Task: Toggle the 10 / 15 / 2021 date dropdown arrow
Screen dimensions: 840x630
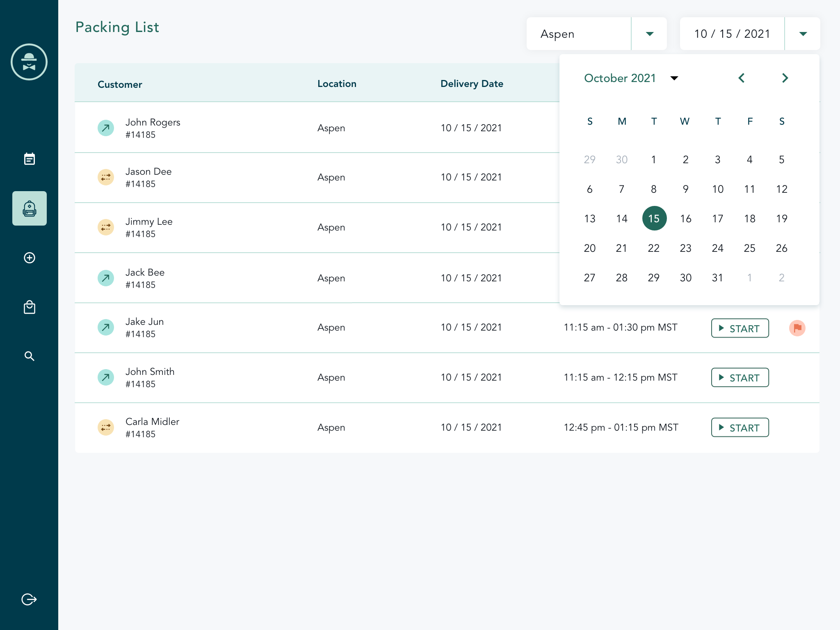Action: [803, 34]
